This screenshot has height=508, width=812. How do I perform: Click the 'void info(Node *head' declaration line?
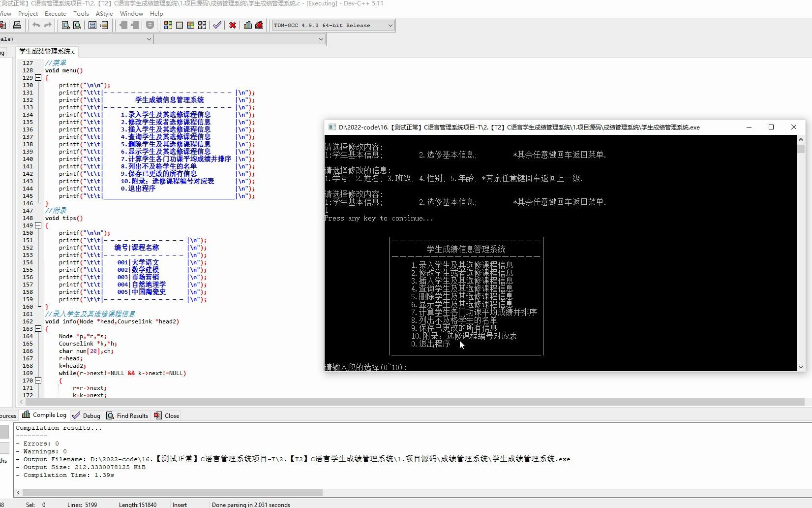click(x=112, y=321)
